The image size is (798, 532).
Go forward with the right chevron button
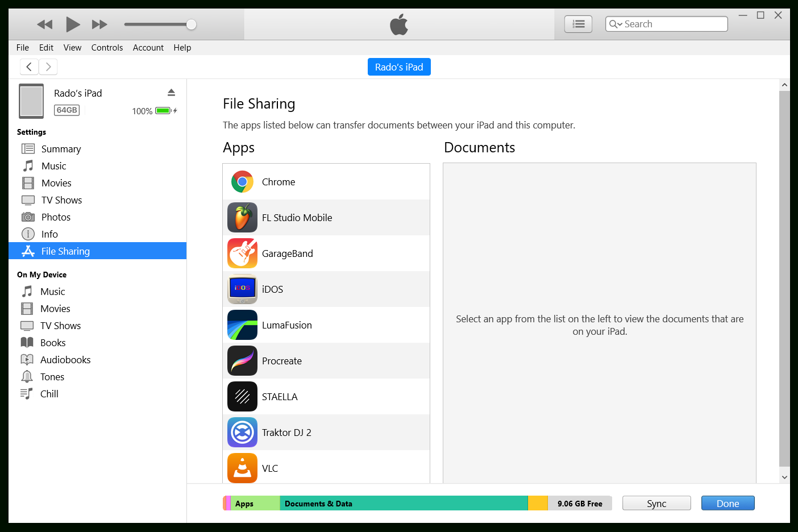48,67
